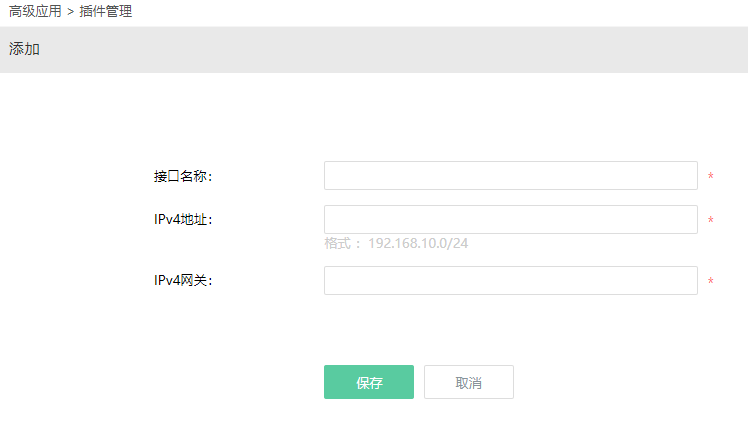Screen dimensions: 748x425
Task: Click red asterisk beside IPv4地址 field
Action: [710, 220]
